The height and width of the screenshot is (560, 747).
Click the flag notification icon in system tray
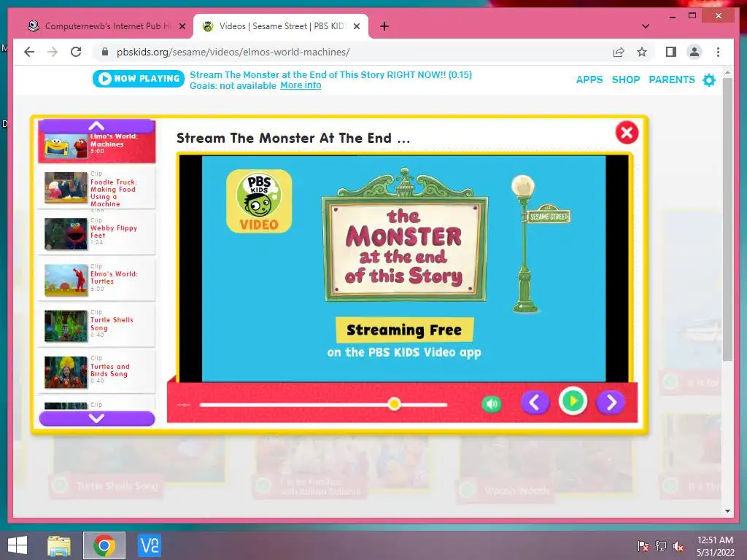[x=643, y=546]
